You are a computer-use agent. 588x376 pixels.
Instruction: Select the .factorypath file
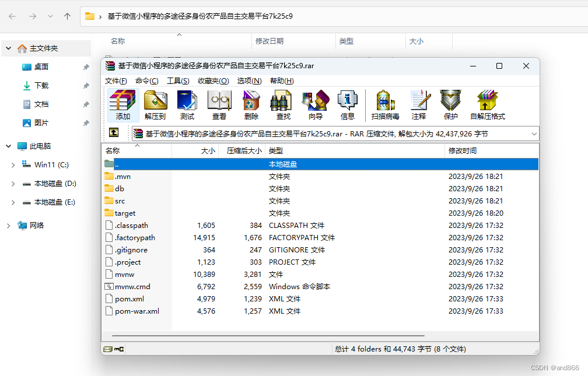click(321, 238)
